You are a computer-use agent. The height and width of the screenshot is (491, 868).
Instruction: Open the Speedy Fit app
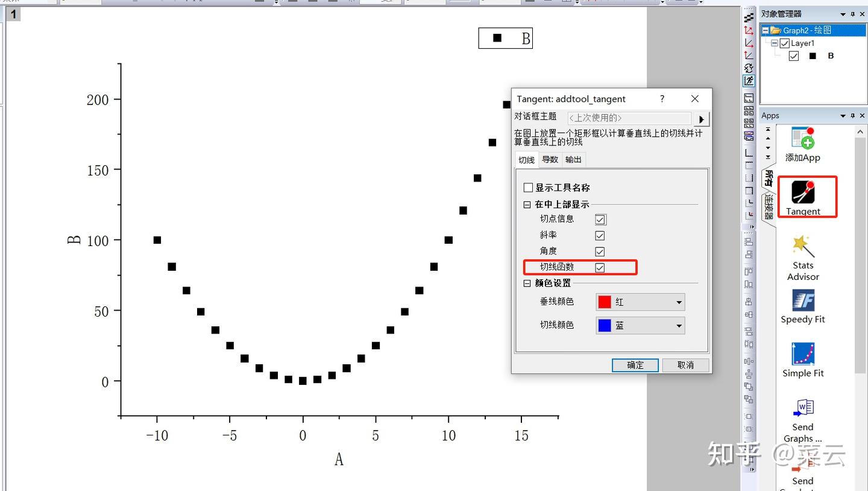tap(803, 300)
